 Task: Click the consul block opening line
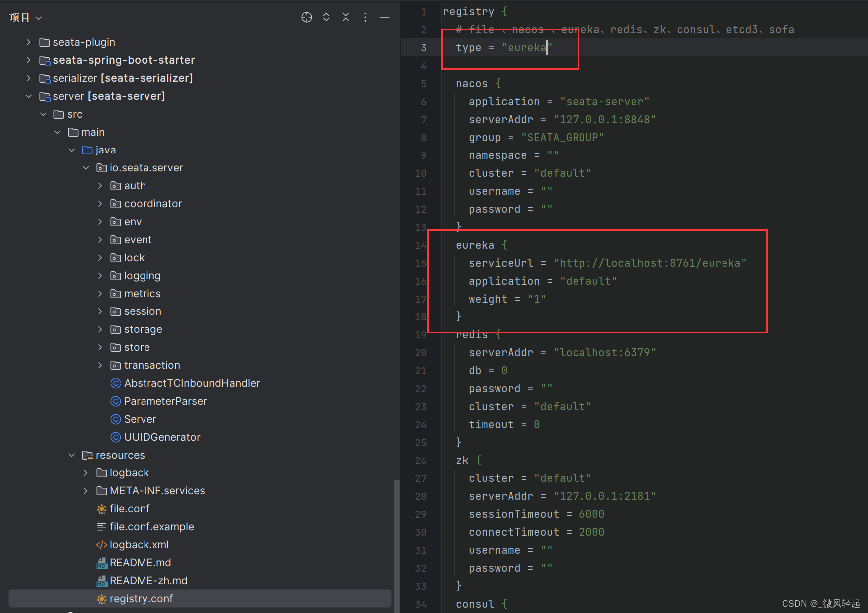(x=482, y=604)
